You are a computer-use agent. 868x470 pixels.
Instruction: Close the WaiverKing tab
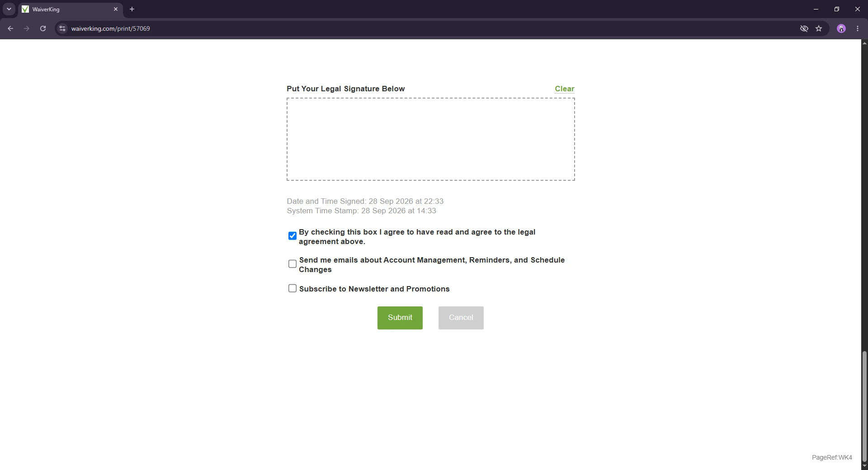coord(116,9)
